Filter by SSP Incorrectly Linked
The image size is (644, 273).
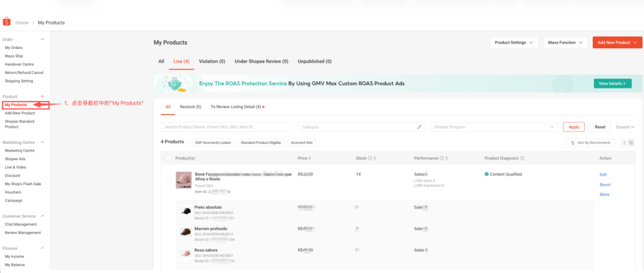tap(213, 143)
